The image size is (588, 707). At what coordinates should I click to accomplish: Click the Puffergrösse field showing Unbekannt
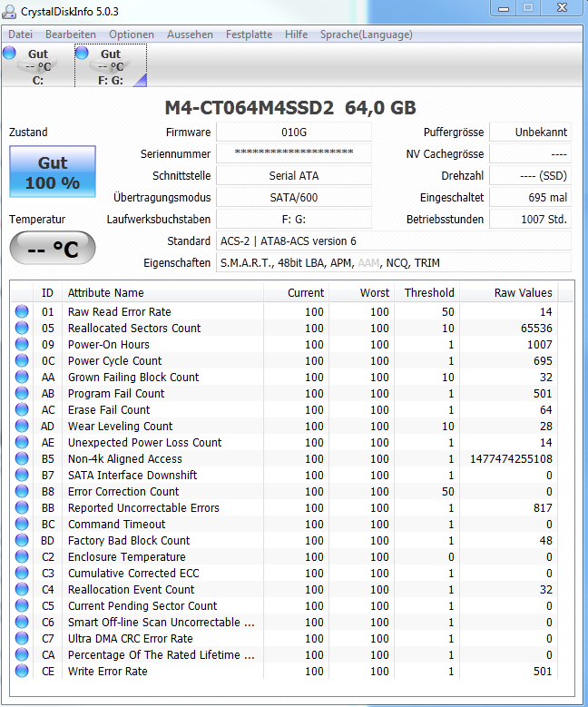530,133
